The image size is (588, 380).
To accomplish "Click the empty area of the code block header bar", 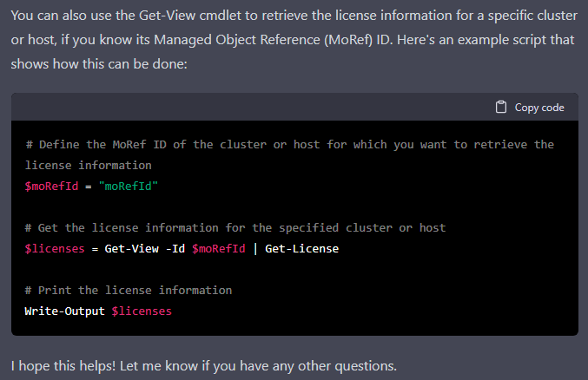I will (251, 108).
